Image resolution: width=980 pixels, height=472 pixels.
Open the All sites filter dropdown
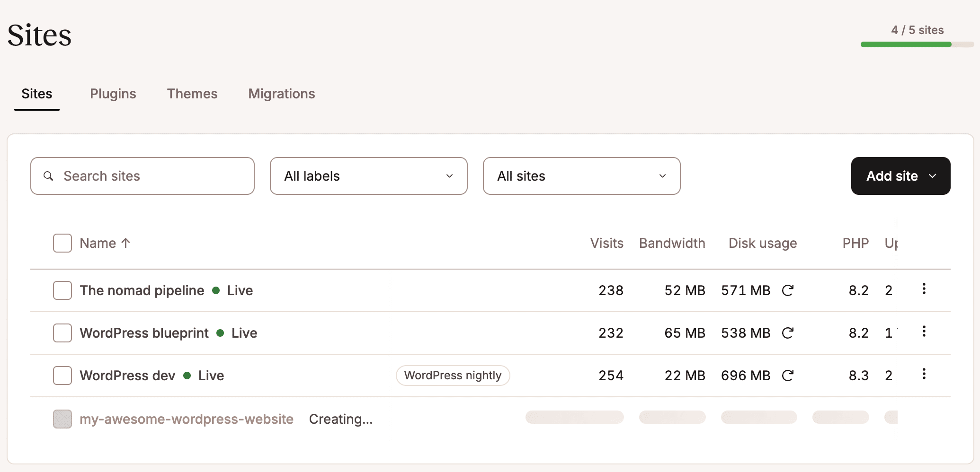(x=582, y=176)
